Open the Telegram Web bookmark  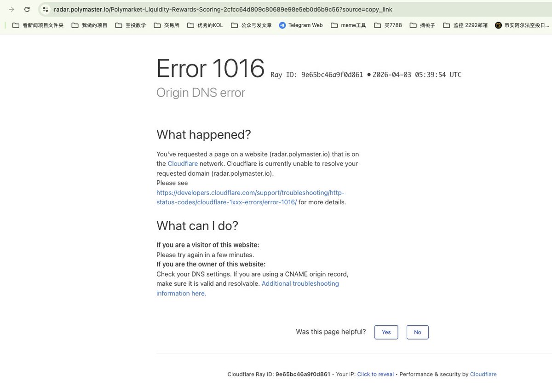coord(301,25)
